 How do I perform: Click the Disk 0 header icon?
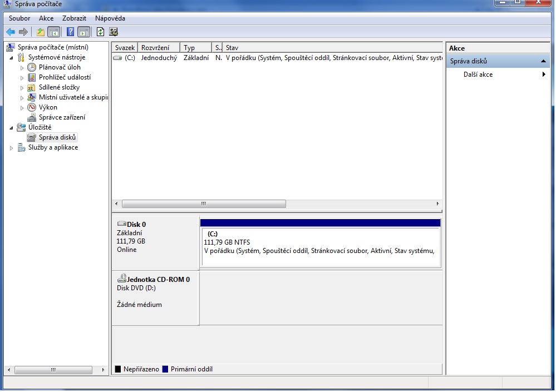click(x=122, y=224)
